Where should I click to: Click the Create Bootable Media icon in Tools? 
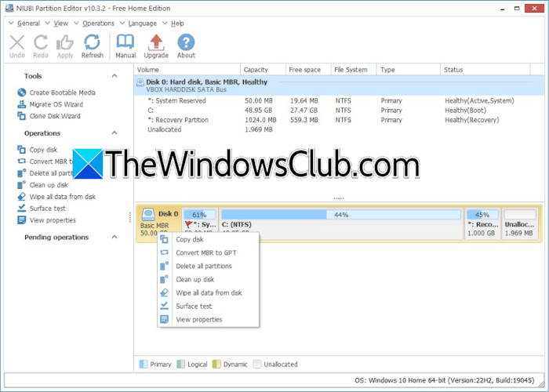22,93
